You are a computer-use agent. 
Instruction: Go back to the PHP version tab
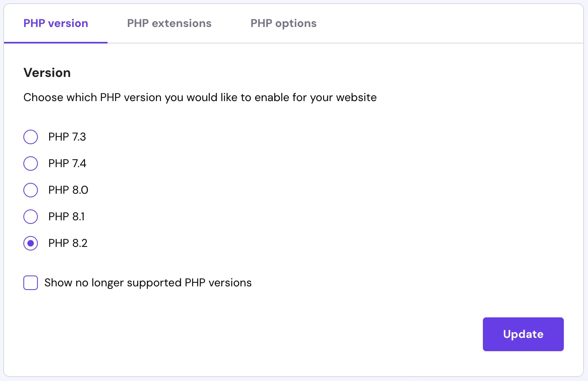click(x=56, y=23)
